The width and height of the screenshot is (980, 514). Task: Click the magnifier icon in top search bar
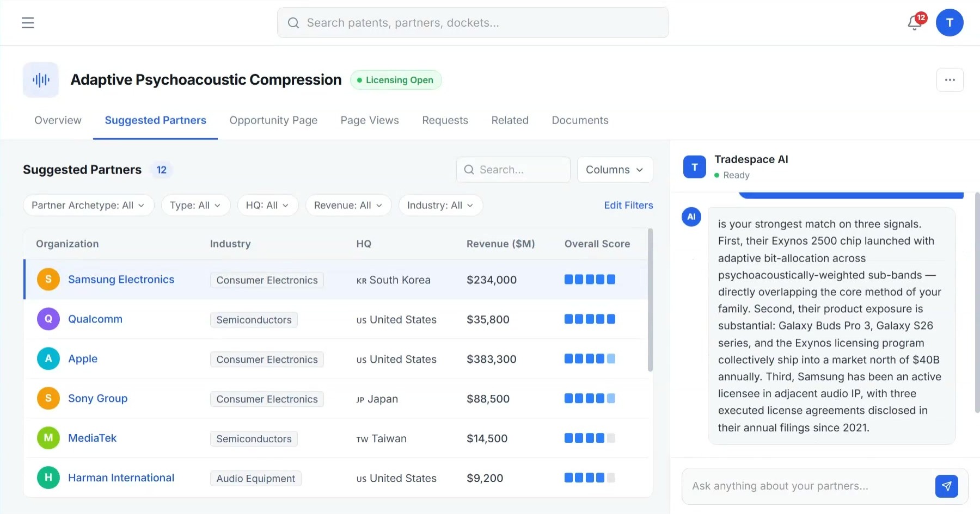[293, 23]
